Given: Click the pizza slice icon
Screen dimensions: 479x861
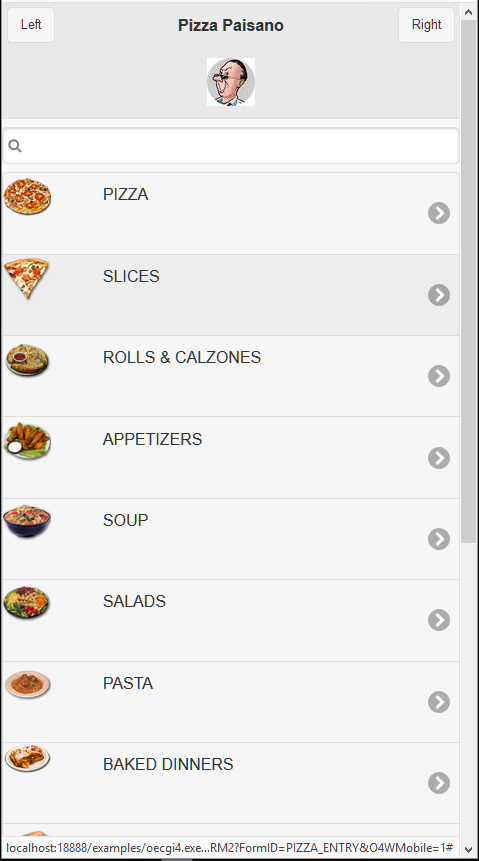Looking at the screenshot, I should pyautogui.click(x=26, y=278).
